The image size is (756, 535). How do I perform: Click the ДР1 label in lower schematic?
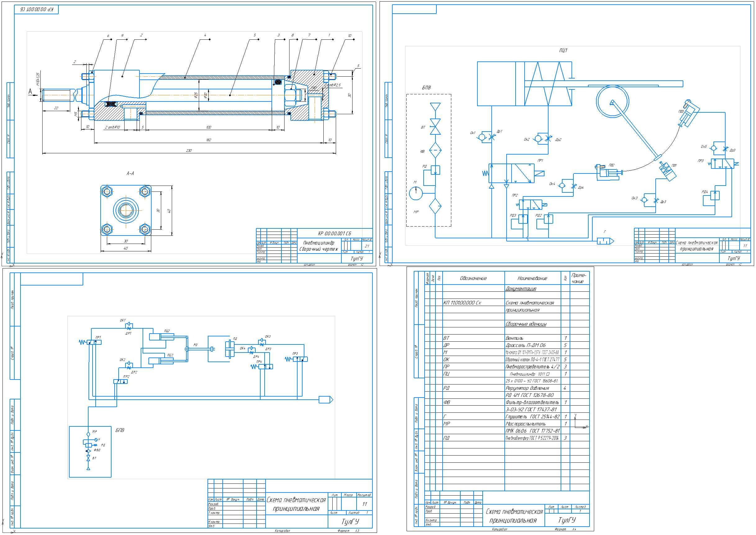[x=128, y=333]
